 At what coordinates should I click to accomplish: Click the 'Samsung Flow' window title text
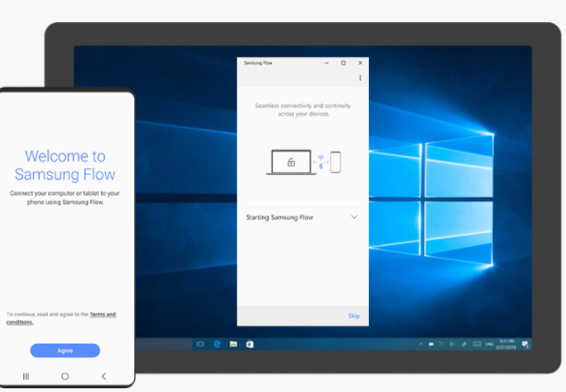[x=258, y=63]
